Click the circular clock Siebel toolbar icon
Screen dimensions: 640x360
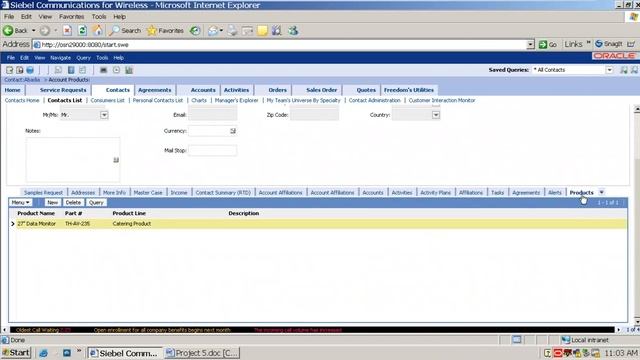pos(116,70)
